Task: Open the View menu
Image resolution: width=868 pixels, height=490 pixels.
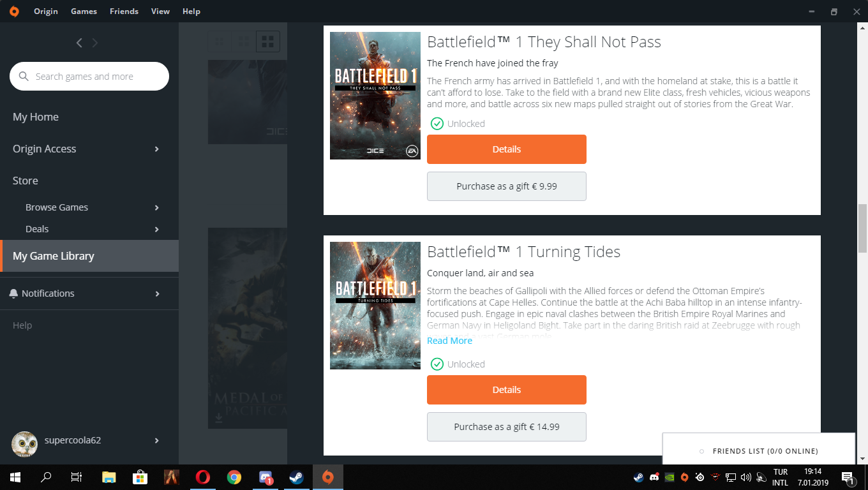Action: coord(160,11)
